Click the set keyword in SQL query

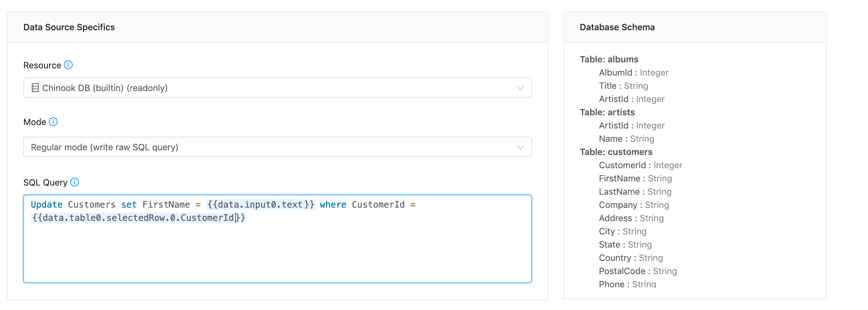(129, 204)
